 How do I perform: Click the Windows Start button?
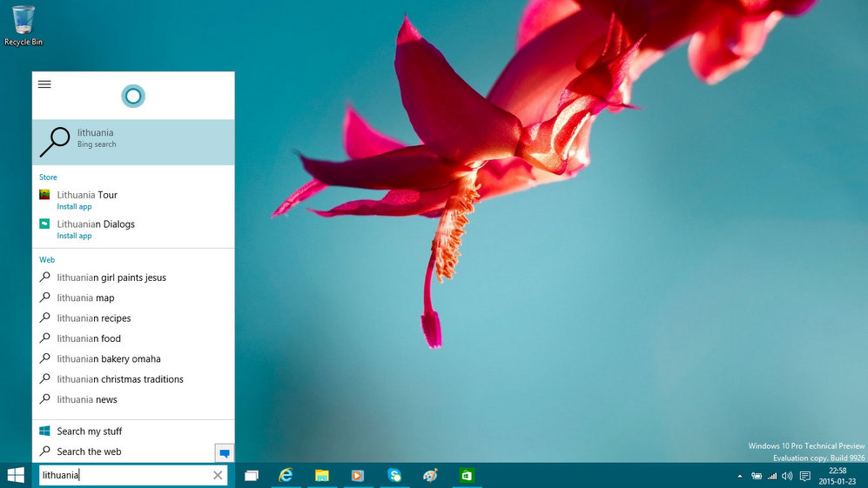tap(16, 475)
